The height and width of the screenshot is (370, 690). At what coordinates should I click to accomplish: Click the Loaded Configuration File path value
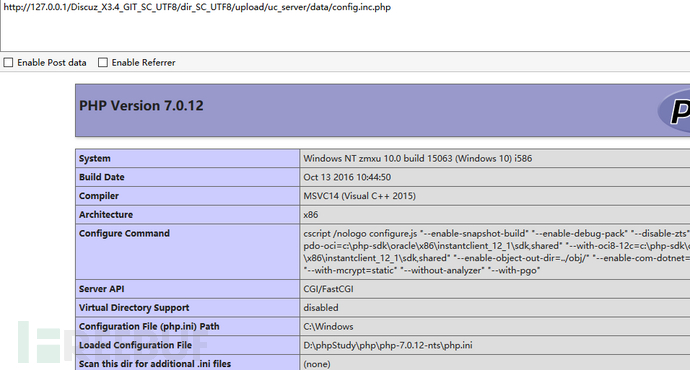click(x=388, y=345)
